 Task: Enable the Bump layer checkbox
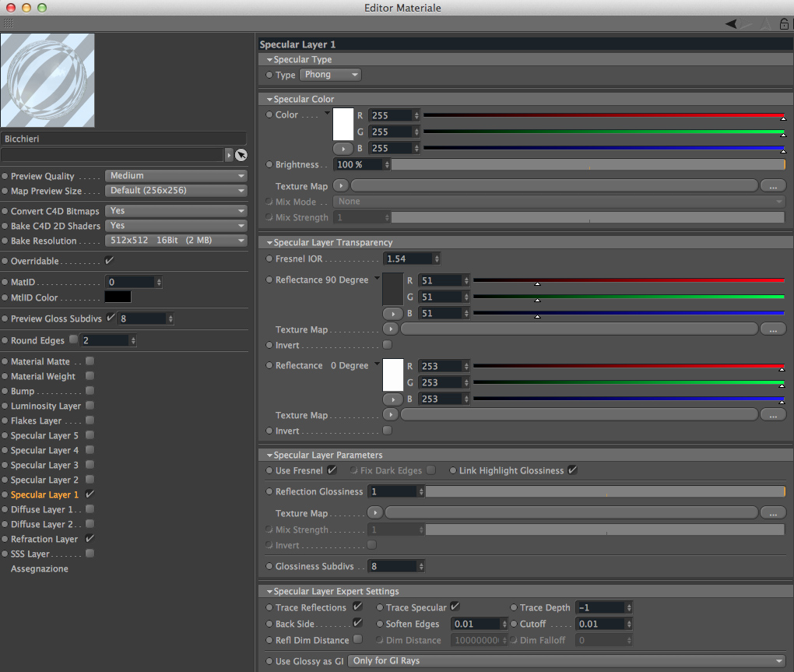point(90,390)
